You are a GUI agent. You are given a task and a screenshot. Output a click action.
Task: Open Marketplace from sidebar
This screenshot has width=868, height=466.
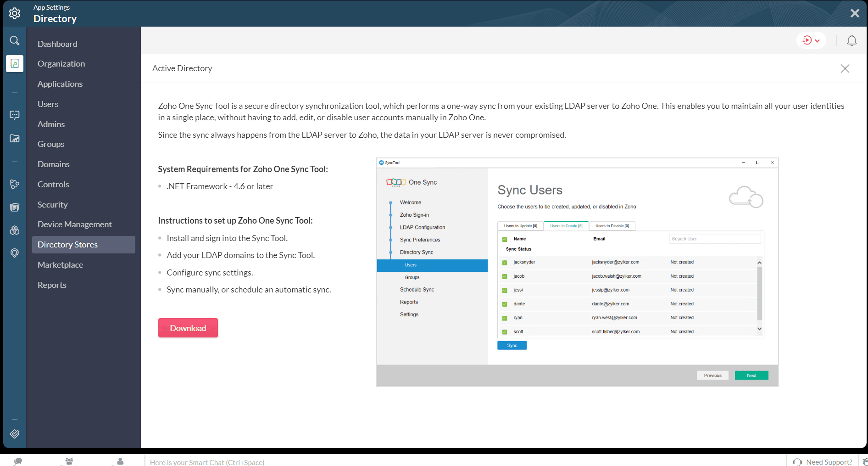pos(60,265)
